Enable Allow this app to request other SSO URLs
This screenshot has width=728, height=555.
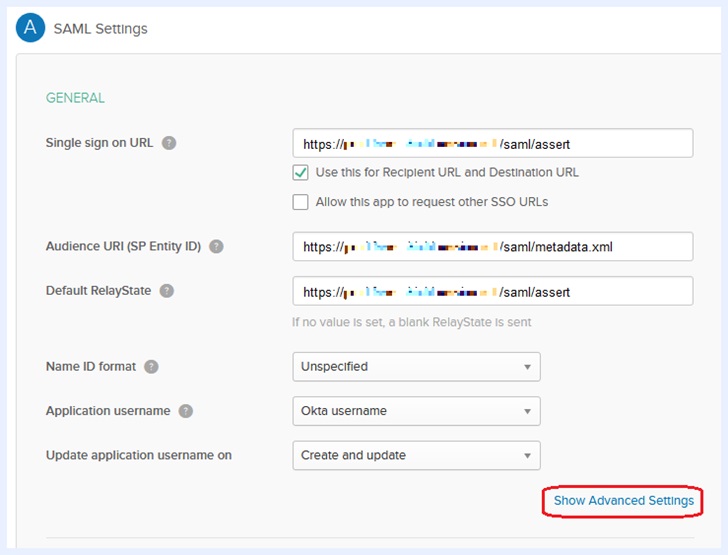(x=301, y=202)
